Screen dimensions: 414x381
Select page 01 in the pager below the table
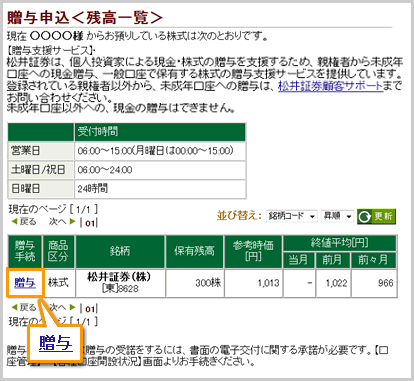90,309
